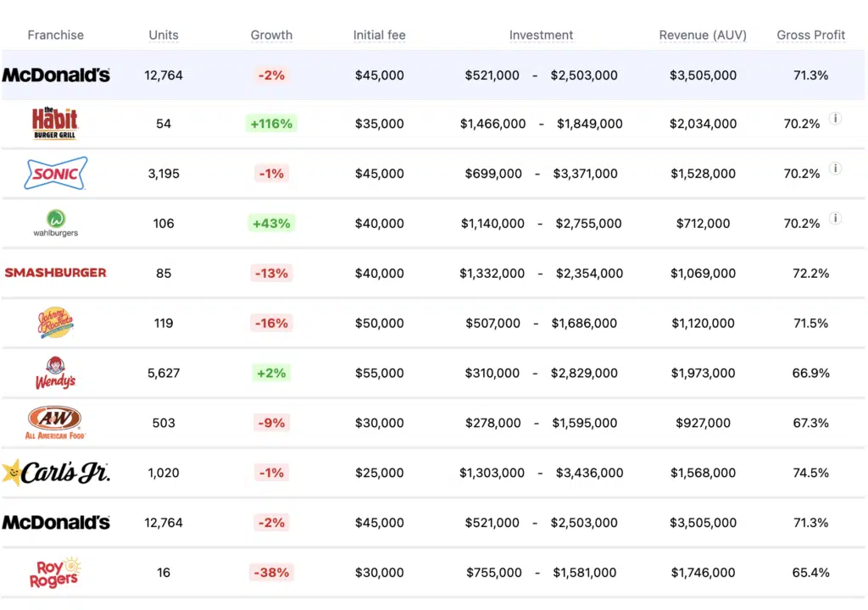Open the info icon beside Wahlburgers gross profit
Image resolution: width=868 pixels, height=610 pixels.
[x=835, y=218]
